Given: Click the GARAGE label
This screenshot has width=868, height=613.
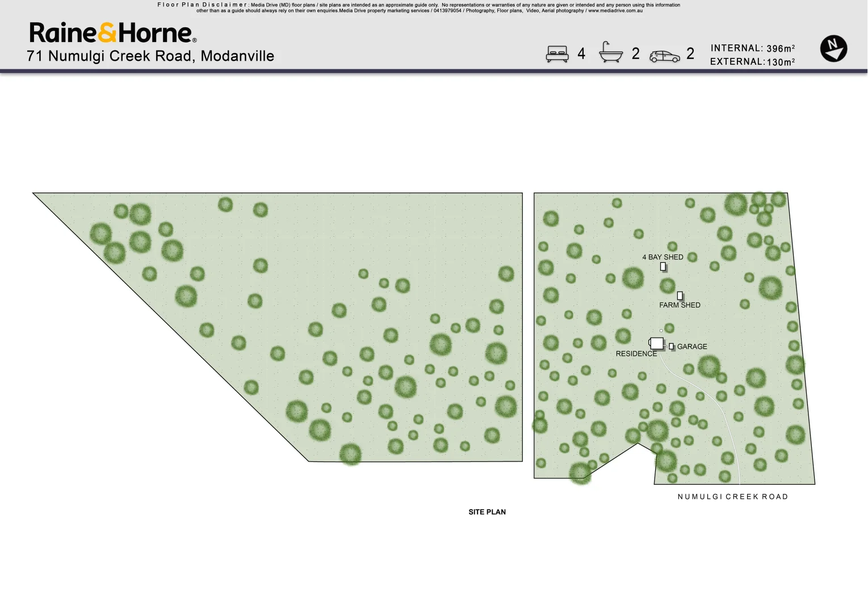Looking at the screenshot, I should (692, 347).
